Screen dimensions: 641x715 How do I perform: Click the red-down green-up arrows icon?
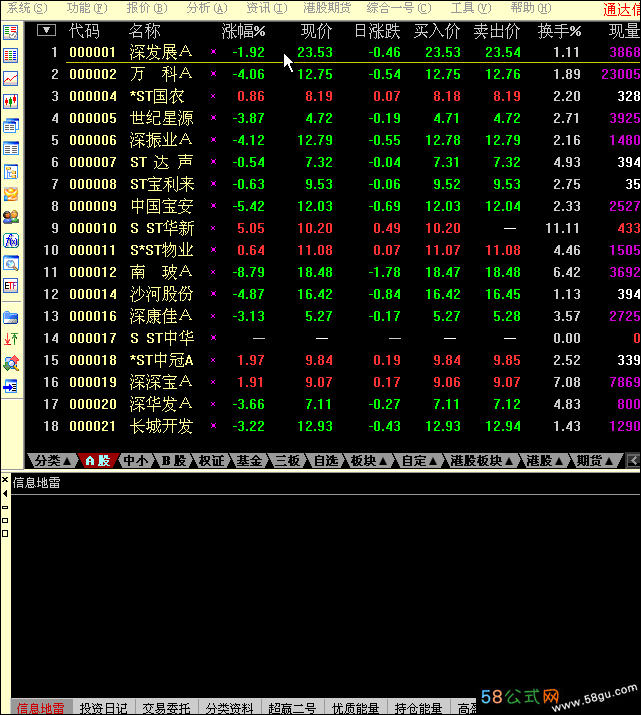point(10,340)
